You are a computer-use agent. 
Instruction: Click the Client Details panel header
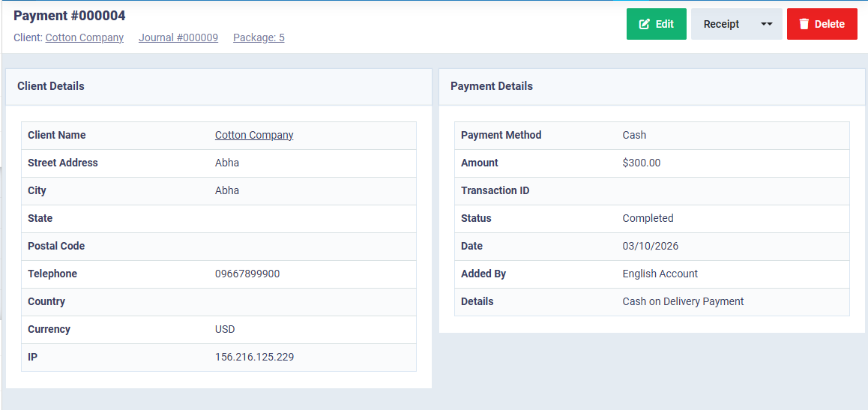click(x=51, y=86)
